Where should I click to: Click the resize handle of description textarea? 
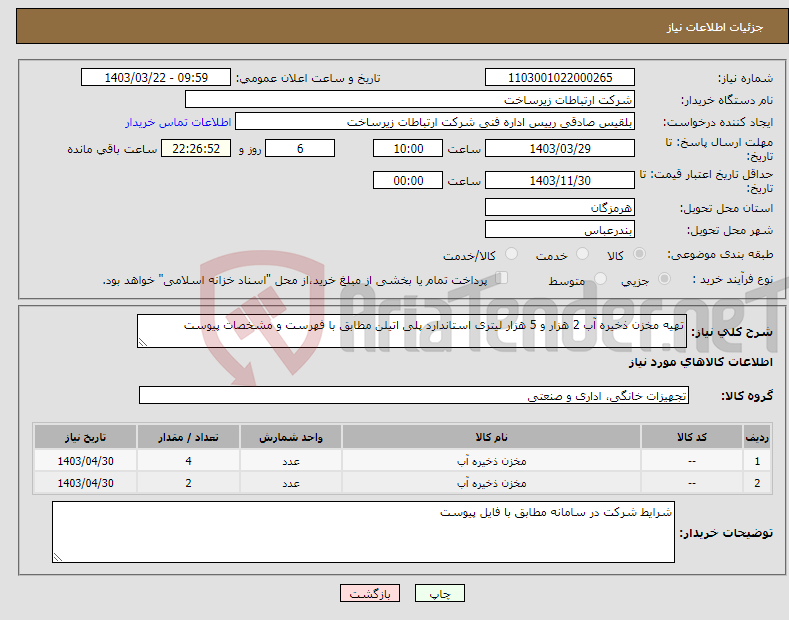[142, 343]
